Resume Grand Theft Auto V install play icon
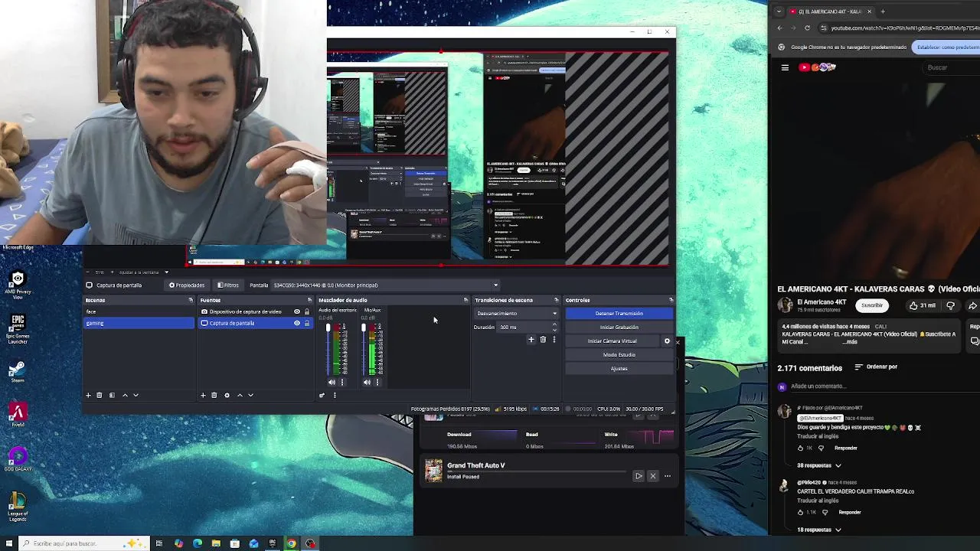Viewport: 980px width, 551px height. pyautogui.click(x=638, y=476)
